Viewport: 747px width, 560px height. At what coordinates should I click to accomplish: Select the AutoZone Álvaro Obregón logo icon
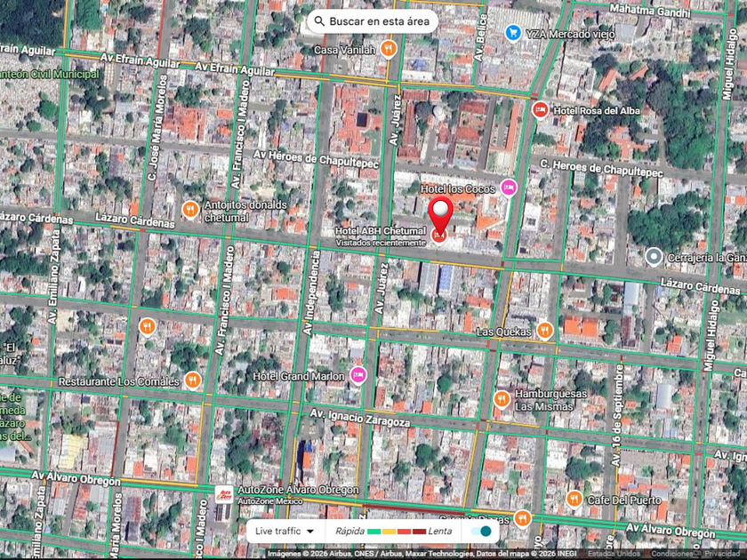point(224,495)
